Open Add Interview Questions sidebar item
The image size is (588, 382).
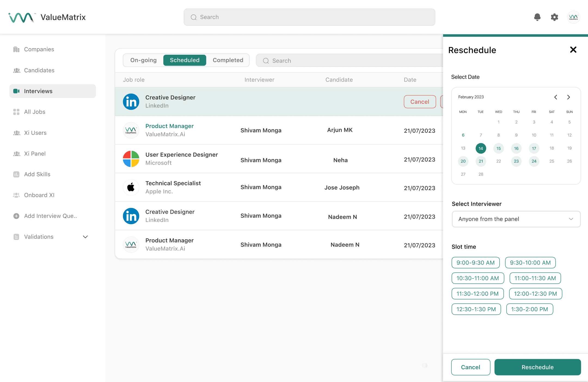(50, 216)
